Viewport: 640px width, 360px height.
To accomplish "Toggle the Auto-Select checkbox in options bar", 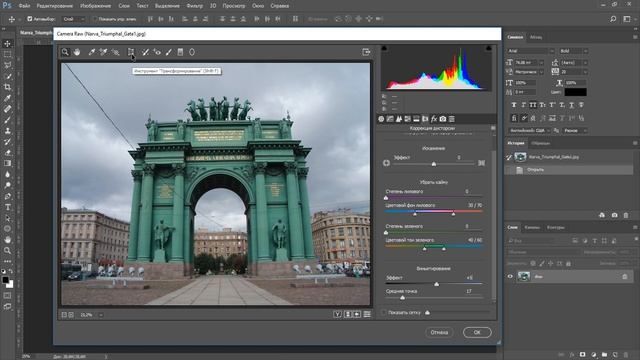I will (x=29, y=19).
